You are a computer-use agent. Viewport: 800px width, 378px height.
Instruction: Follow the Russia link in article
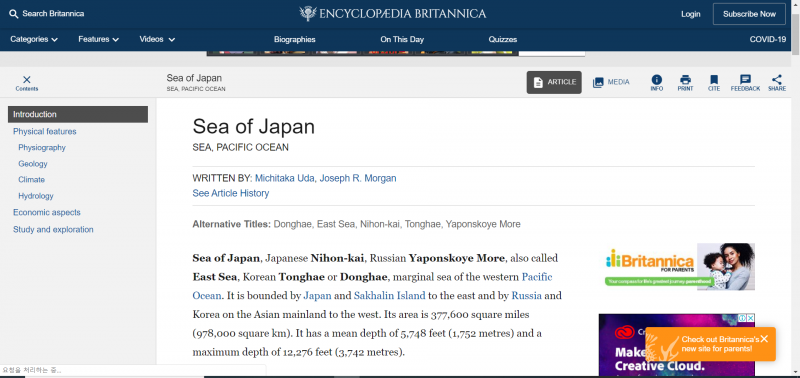[x=527, y=295]
